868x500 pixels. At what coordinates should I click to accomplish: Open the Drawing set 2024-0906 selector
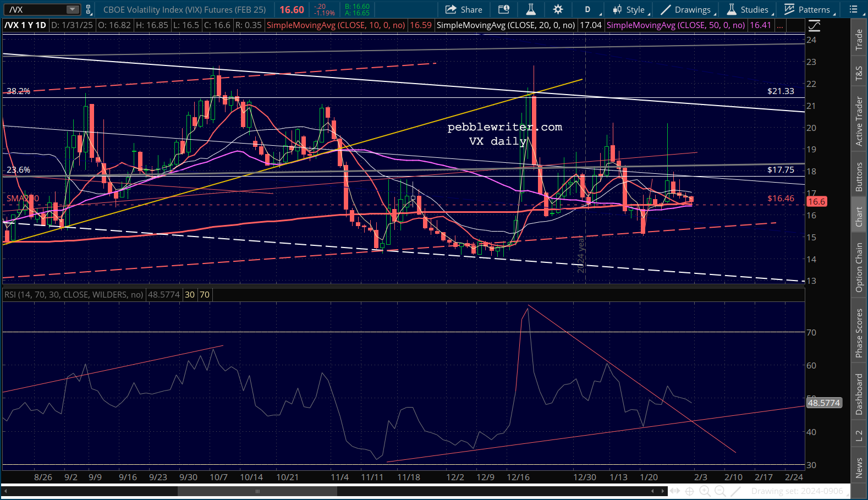pyautogui.click(x=797, y=491)
